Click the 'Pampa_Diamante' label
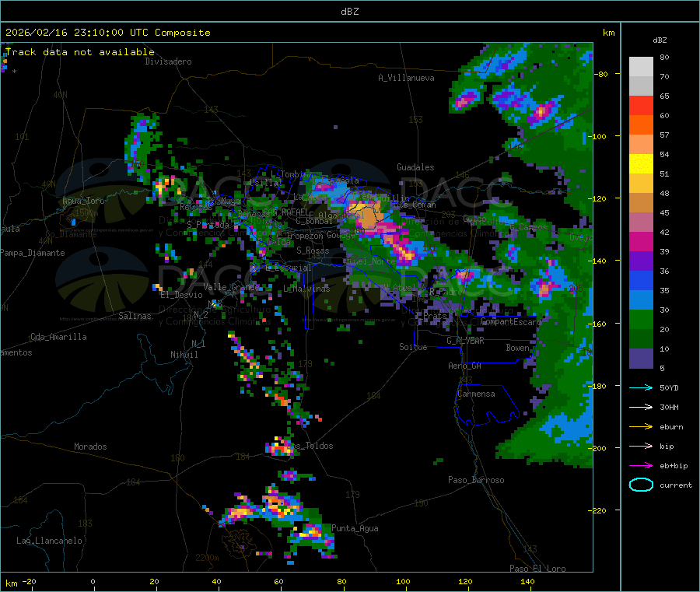The width and height of the screenshot is (700, 592). point(33,253)
